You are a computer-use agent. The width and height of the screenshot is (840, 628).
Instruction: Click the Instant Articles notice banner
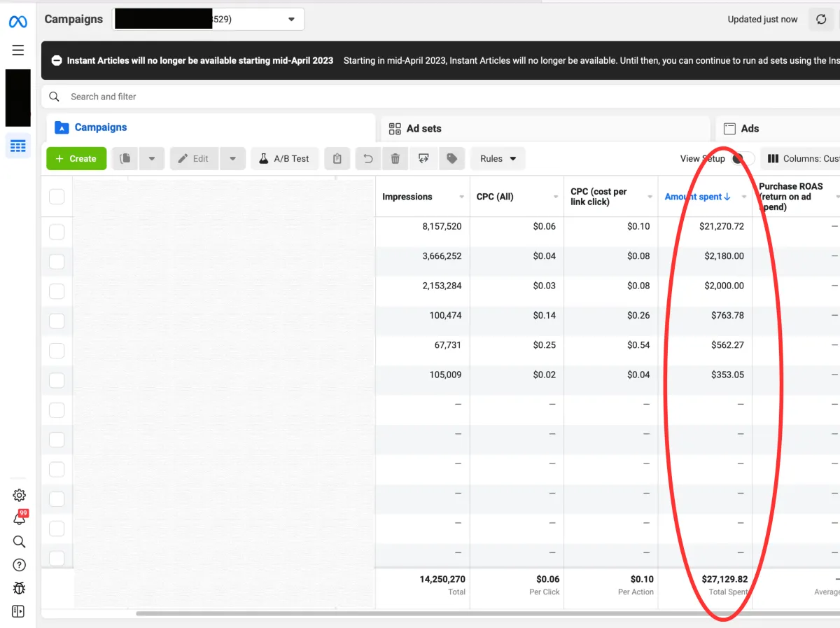click(441, 60)
